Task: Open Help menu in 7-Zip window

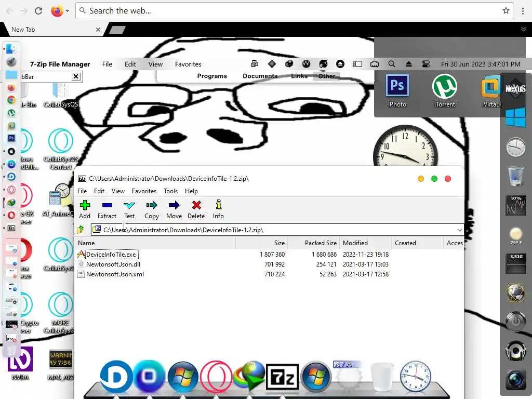Action: [x=191, y=191]
